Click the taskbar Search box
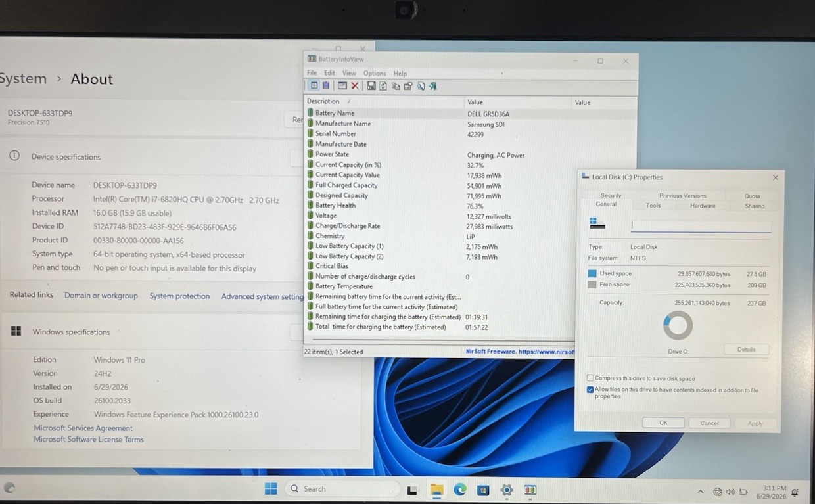Viewport: 815px width, 504px height. [342, 489]
